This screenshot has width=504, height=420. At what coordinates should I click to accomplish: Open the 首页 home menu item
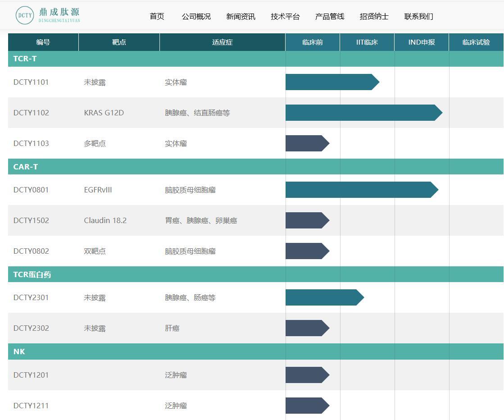pos(157,17)
